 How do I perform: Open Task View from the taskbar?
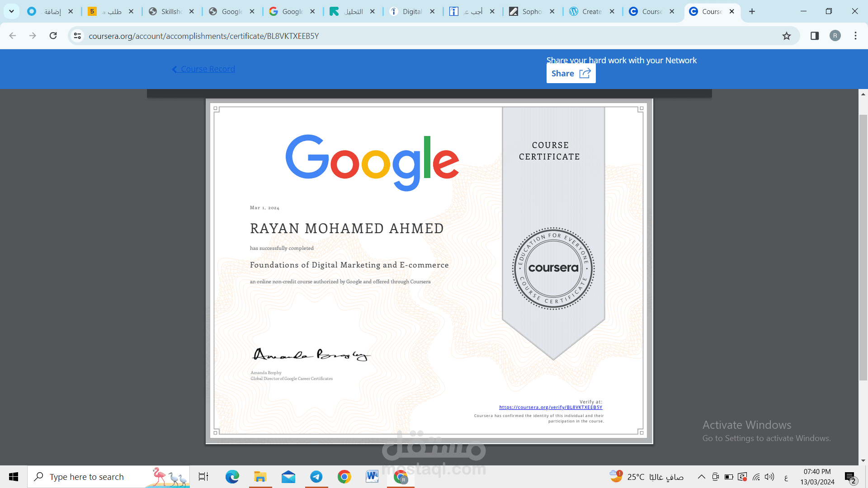click(x=203, y=477)
